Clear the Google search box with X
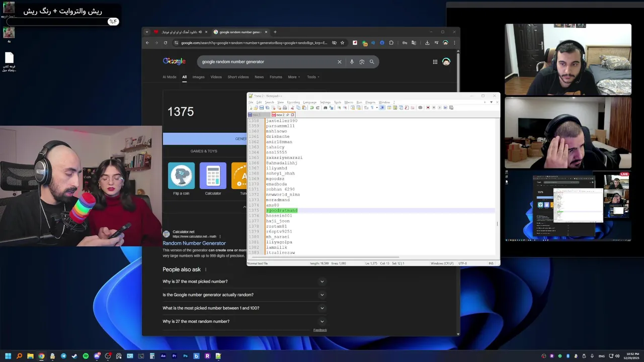 point(339,62)
